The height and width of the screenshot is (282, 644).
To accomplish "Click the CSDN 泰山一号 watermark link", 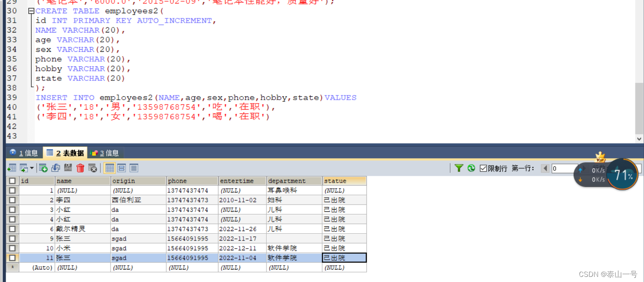I will (x=608, y=274).
